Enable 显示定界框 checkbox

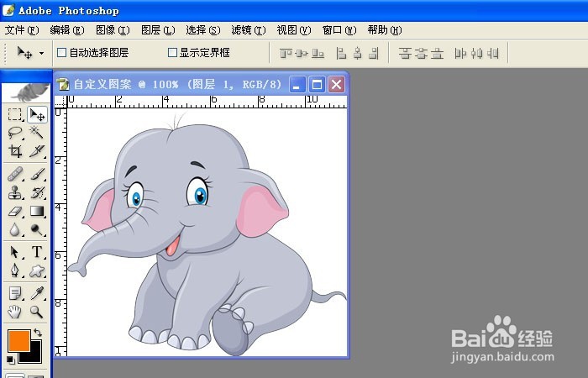tap(172, 52)
